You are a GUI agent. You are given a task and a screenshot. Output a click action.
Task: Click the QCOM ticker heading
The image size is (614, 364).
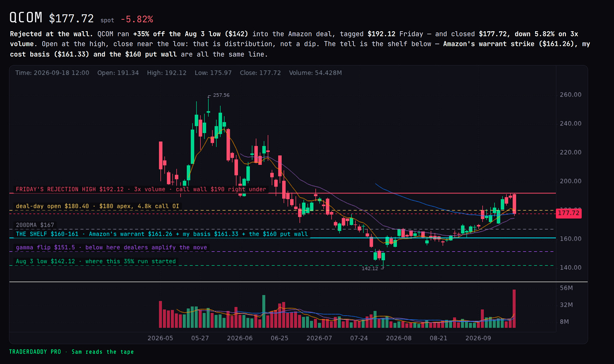coord(26,18)
